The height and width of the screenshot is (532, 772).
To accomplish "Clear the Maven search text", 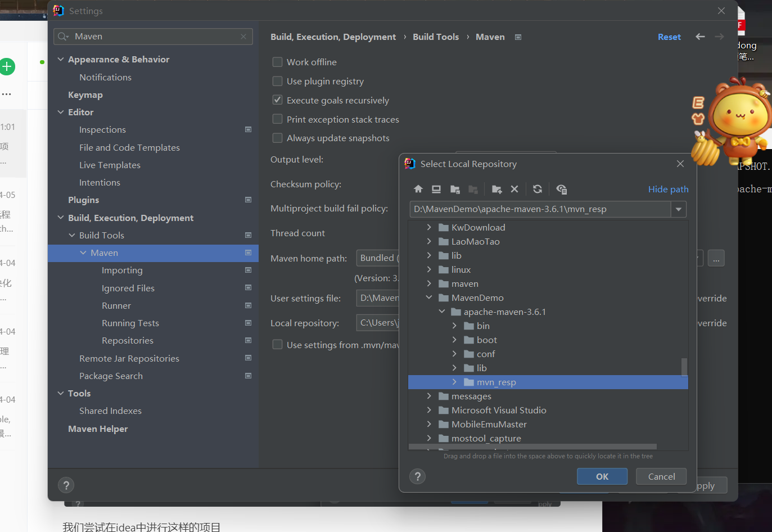I will click(x=243, y=37).
